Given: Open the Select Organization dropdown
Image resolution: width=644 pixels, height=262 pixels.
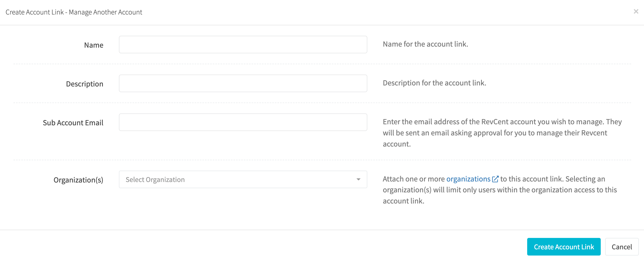Looking at the screenshot, I should (243, 179).
